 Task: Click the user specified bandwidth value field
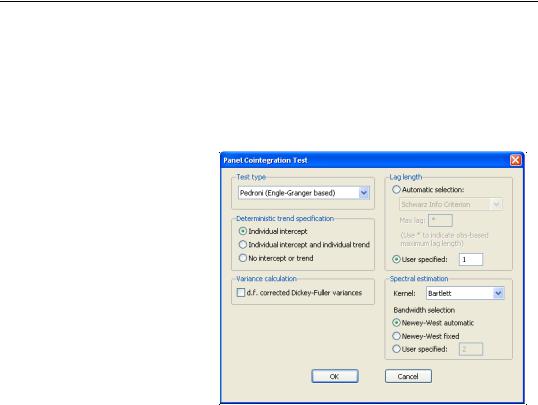(x=471, y=349)
